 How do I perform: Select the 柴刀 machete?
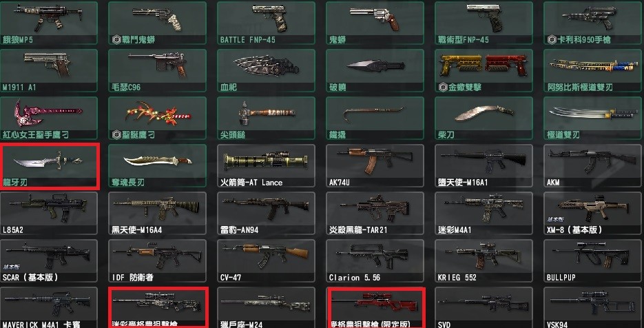pyautogui.click(x=484, y=118)
